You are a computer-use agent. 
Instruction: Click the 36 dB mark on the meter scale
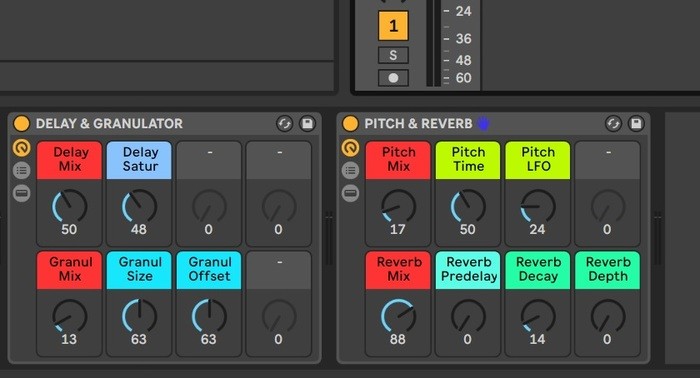(463, 39)
